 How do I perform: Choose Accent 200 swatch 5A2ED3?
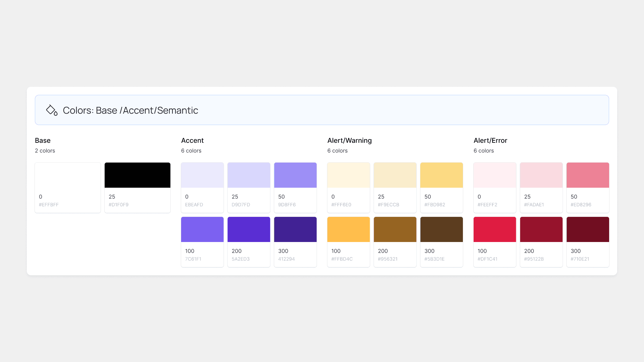[x=249, y=230]
